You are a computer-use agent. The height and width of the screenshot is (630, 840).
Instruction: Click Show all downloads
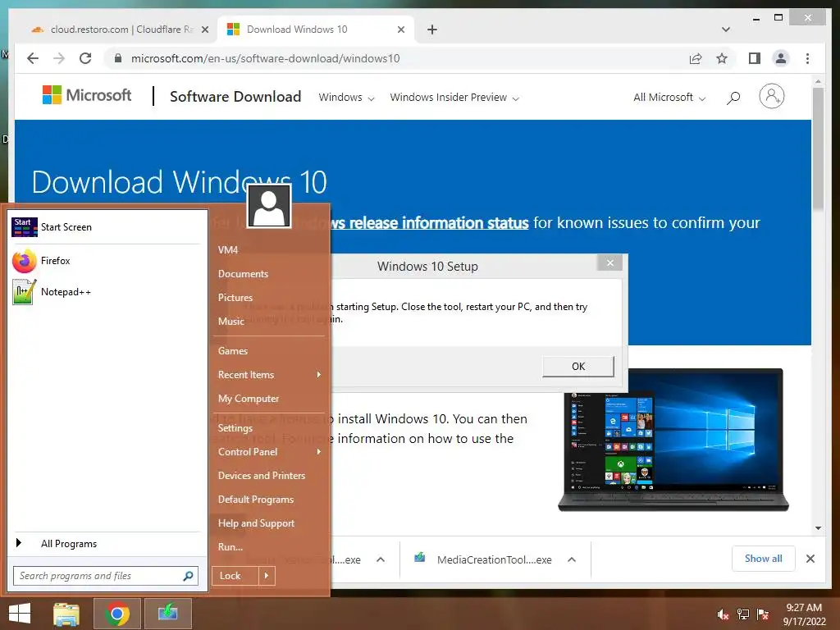click(763, 559)
